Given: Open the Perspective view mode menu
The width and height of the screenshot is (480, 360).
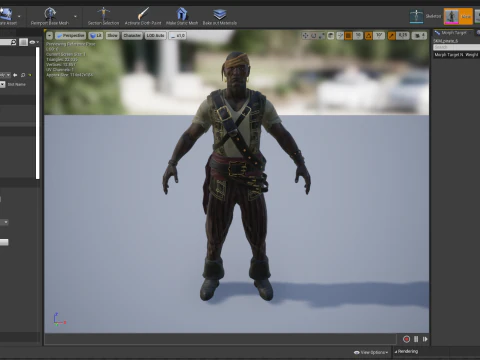Looking at the screenshot, I should point(71,35).
